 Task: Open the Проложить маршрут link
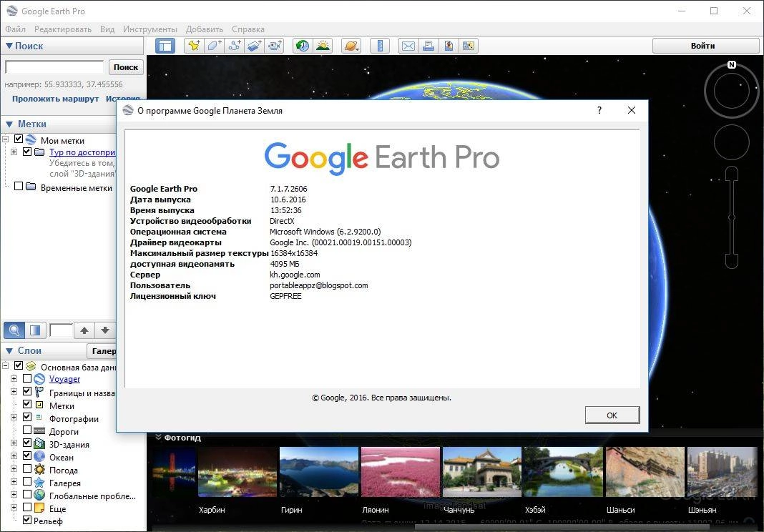(x=56, y=99)
